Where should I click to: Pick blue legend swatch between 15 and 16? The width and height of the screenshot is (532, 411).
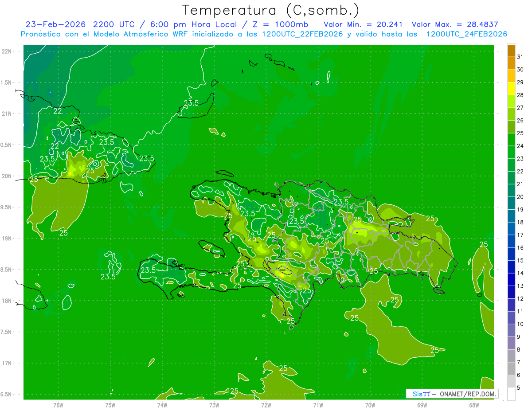click(511, 254)
